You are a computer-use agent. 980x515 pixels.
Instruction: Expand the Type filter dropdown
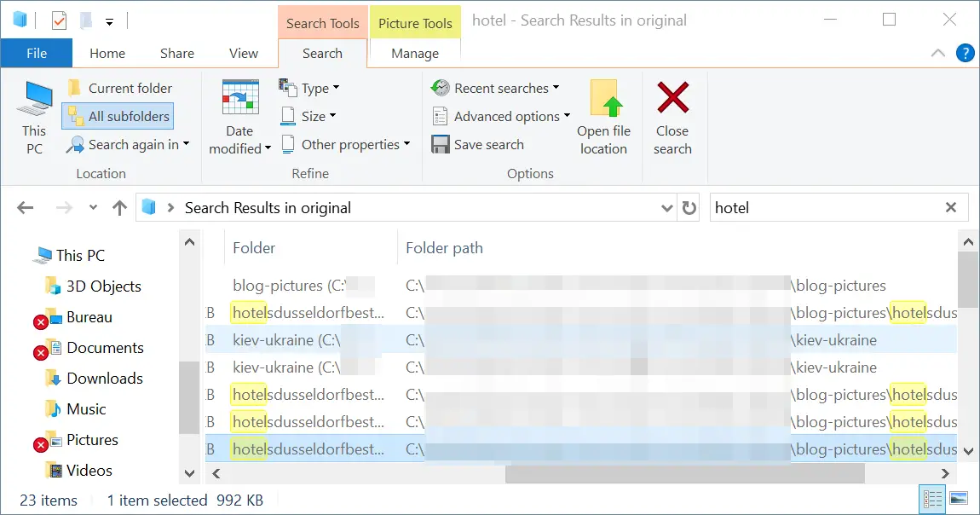point(309,89)
